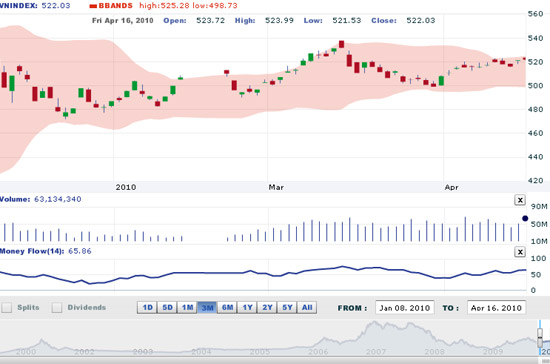This screenshot has width=550, height=364.
Task: Select the 1M time range
Action: 187,308
